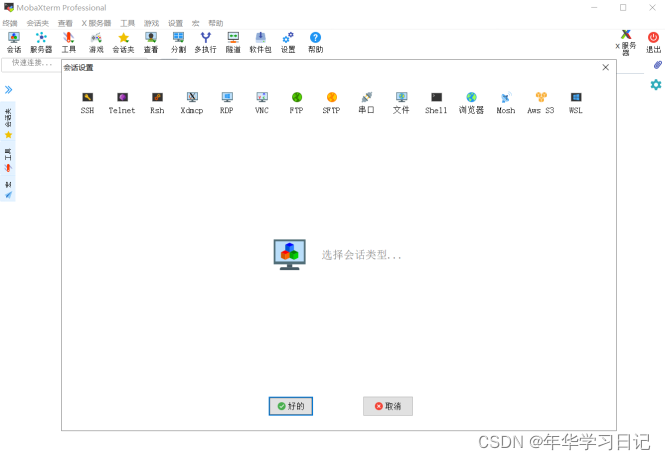666x460 pixels.
Task: Click the 快速连接 quick connect field
Action: [31, 64]
